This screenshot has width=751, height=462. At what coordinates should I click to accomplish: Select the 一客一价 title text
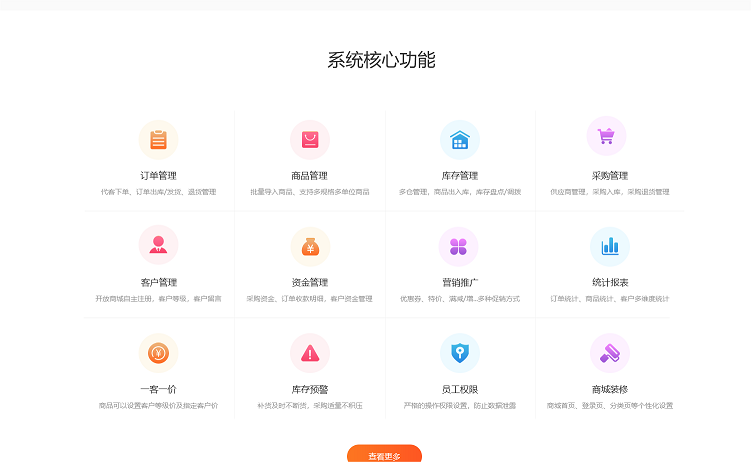(x=159, y=389)
